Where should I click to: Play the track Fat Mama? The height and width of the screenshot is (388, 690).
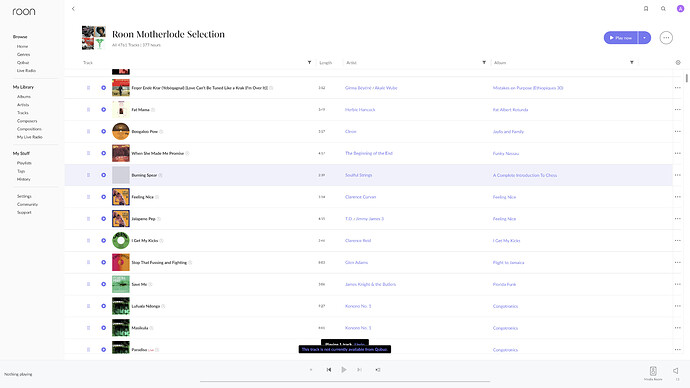tap(103, 110)
